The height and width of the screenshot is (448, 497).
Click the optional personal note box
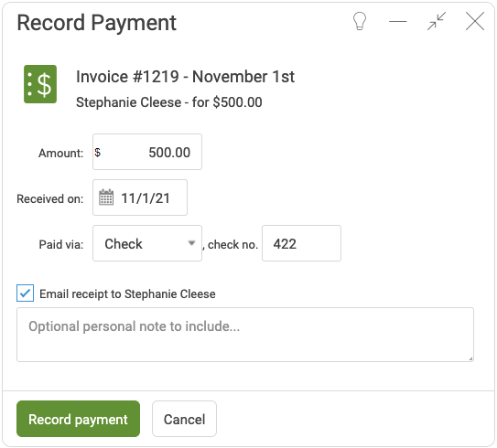245,335
